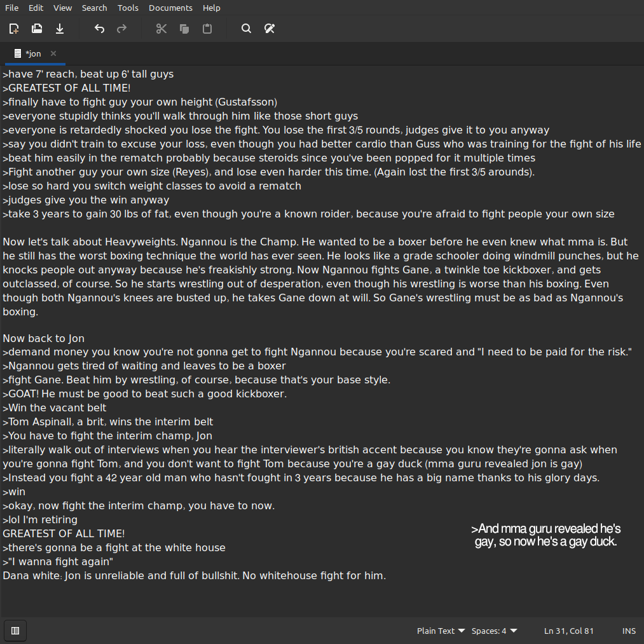Open the Help menu
This screenshot has height=644, width=644.
[x=212, y=8]
